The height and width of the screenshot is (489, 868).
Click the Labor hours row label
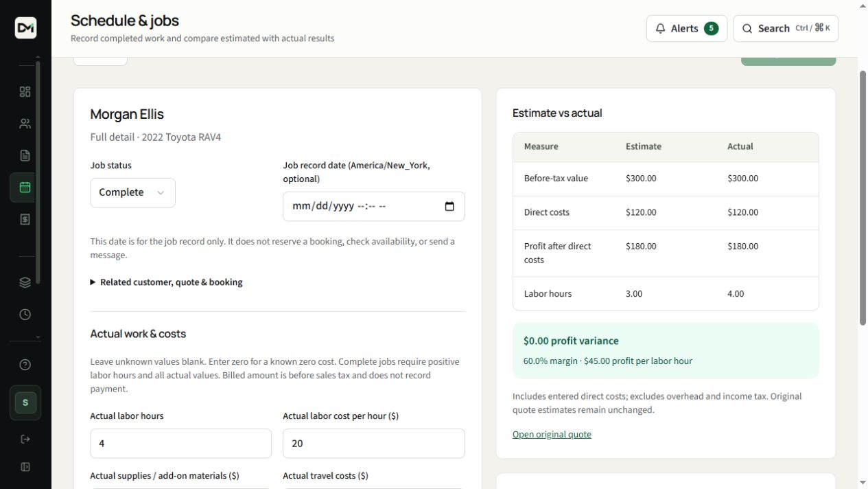548,293
